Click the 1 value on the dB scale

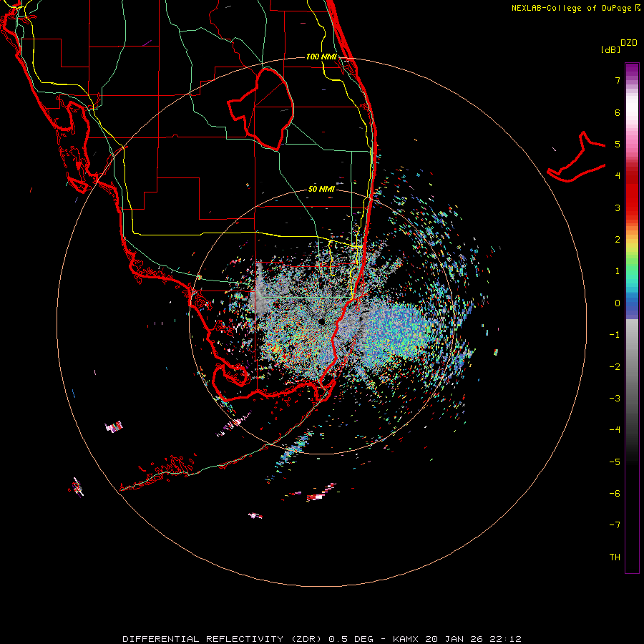coord(618,271)
